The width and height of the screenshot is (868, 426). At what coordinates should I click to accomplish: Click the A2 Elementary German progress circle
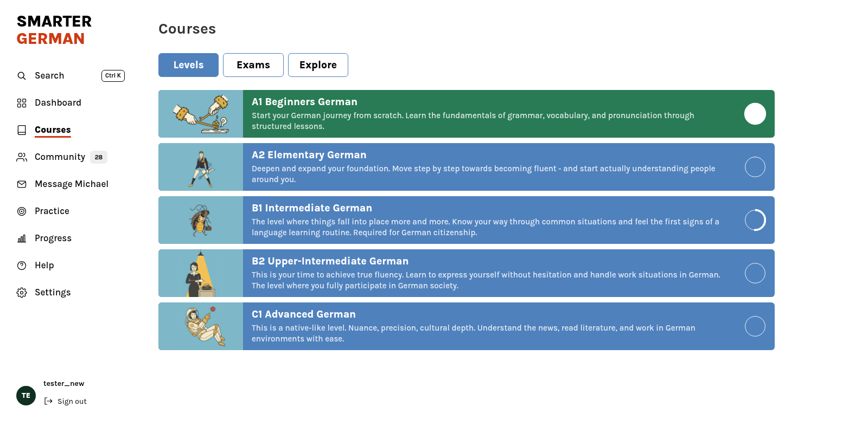coord(755,167)
